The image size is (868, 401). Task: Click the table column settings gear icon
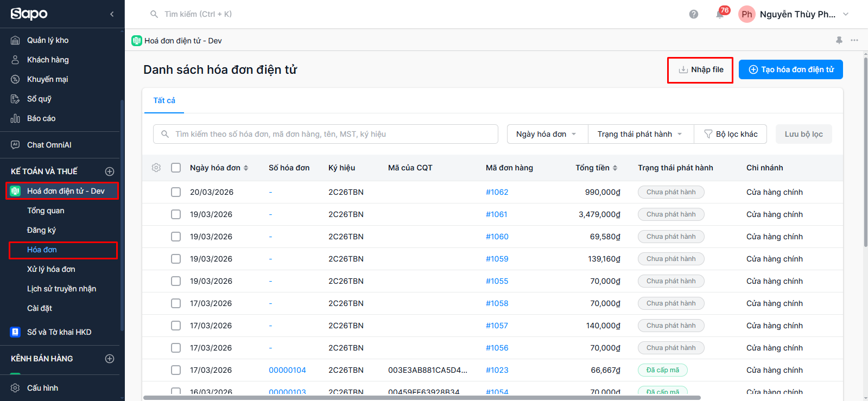(x=156, y=168)
